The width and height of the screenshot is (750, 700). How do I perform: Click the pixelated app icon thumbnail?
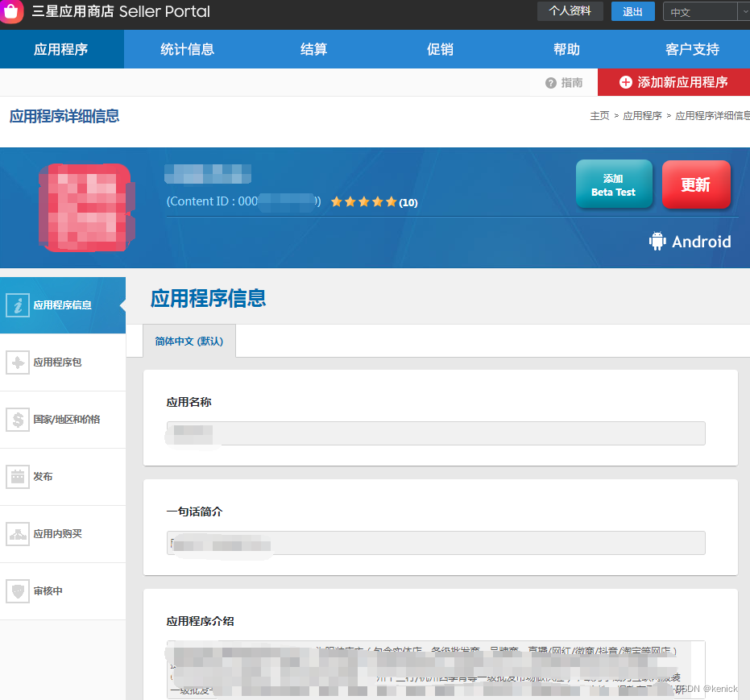[87, 207]
